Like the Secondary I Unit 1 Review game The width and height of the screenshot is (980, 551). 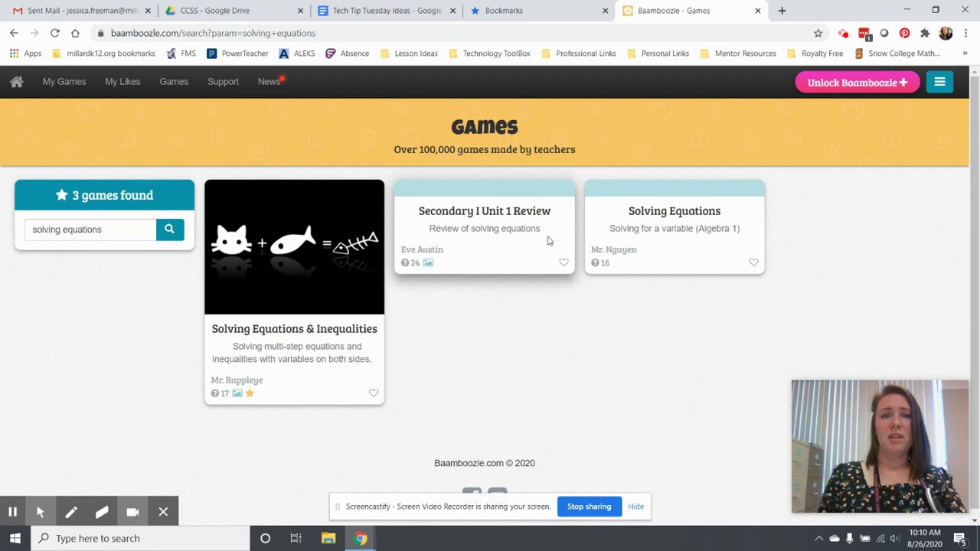click(563, 262)
